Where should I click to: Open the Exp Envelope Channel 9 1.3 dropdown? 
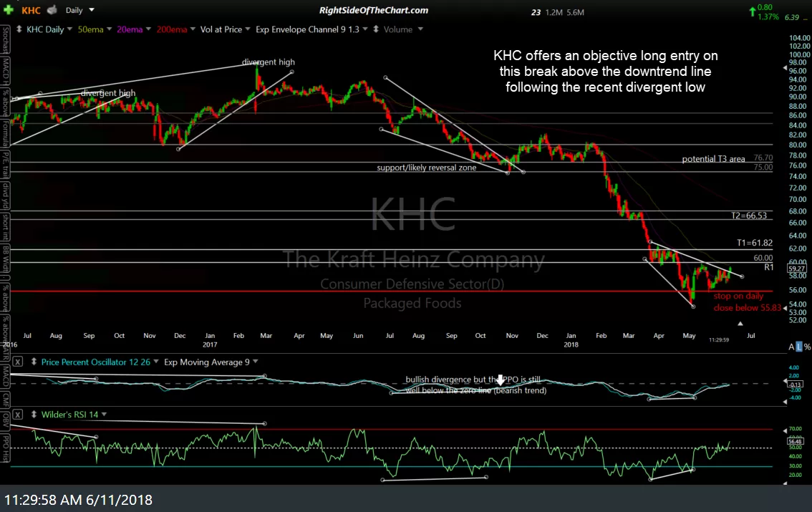(365, 29)
